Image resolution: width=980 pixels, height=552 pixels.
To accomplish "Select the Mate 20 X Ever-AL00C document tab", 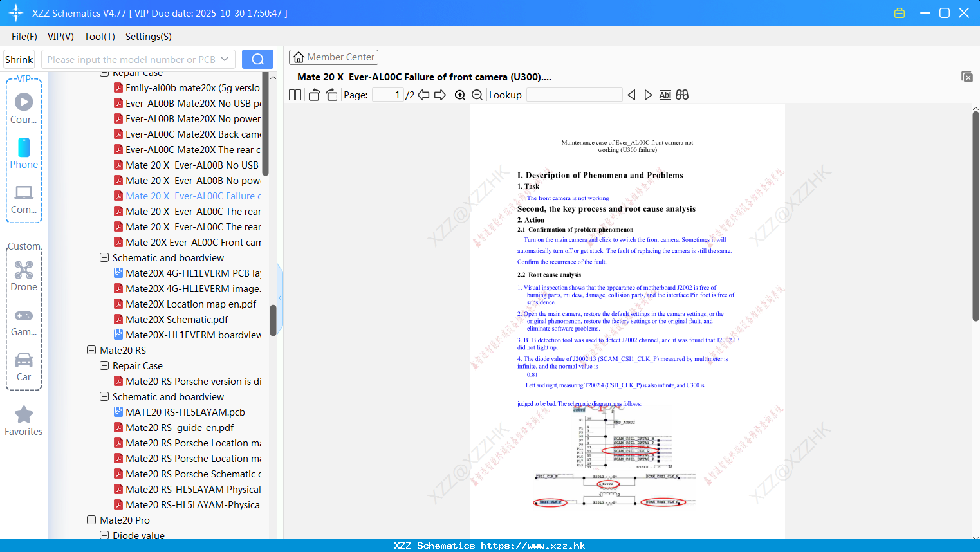I will click(x=425, y=77).
